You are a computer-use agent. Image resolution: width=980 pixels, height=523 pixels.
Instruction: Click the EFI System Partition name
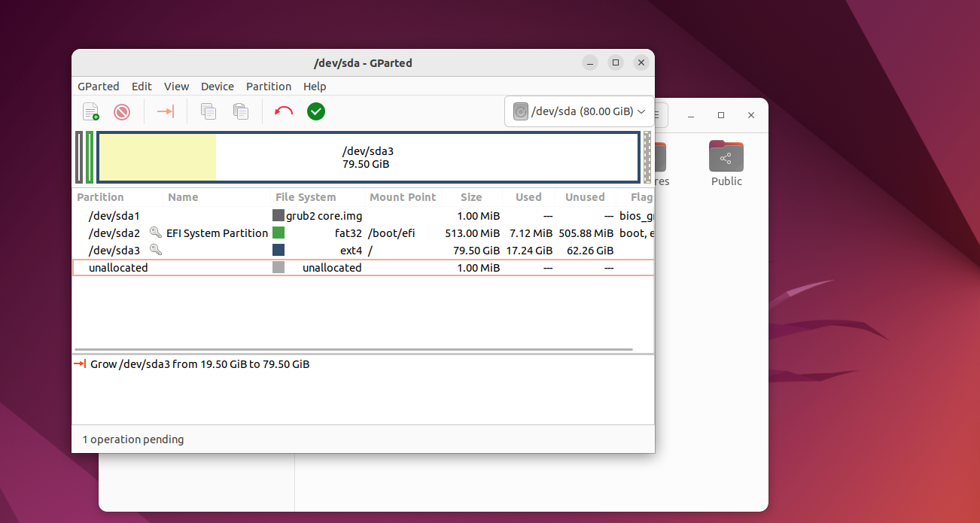pyautogui.click(x=218, y=233)
